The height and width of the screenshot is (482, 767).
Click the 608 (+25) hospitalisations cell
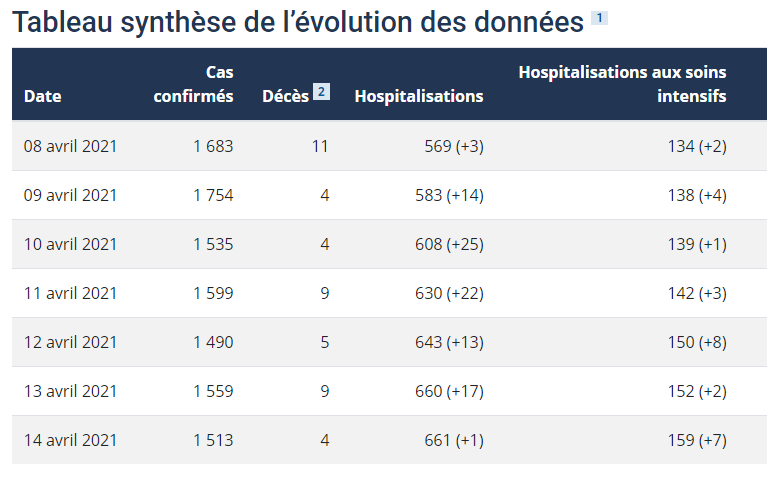(449, 244)
